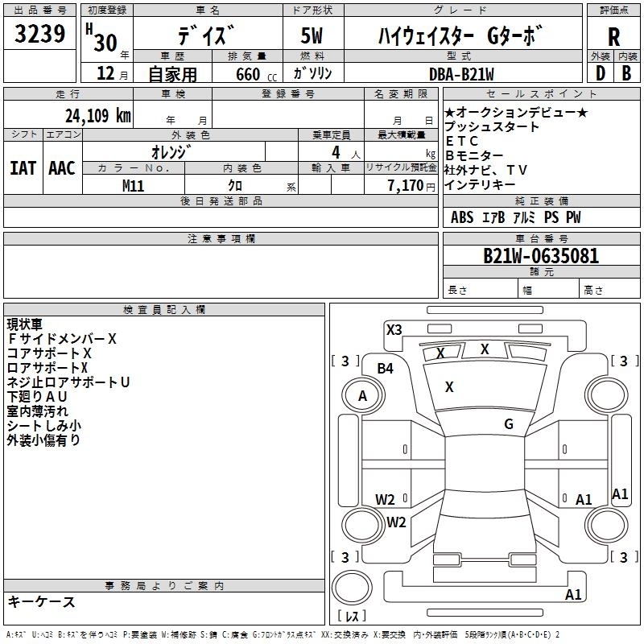
Task: Click color number M11
Action: click(x=133, y=186)
